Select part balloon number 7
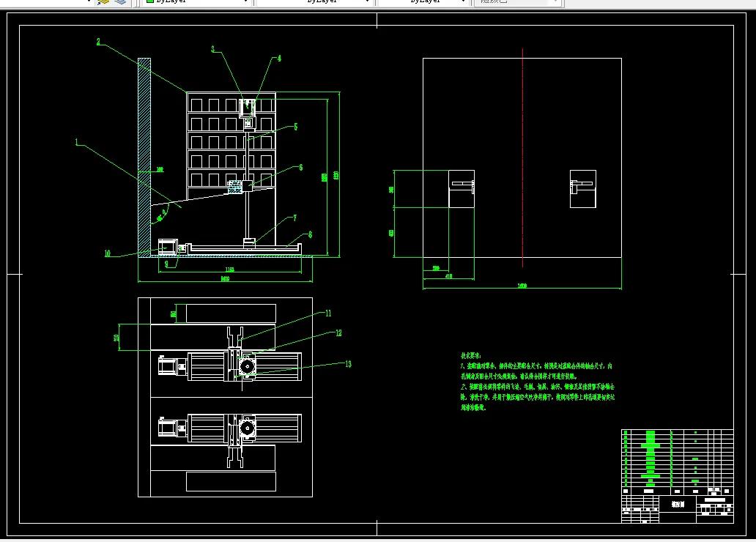Viewport: 756px width, 542px height. (x=294, y=218)
